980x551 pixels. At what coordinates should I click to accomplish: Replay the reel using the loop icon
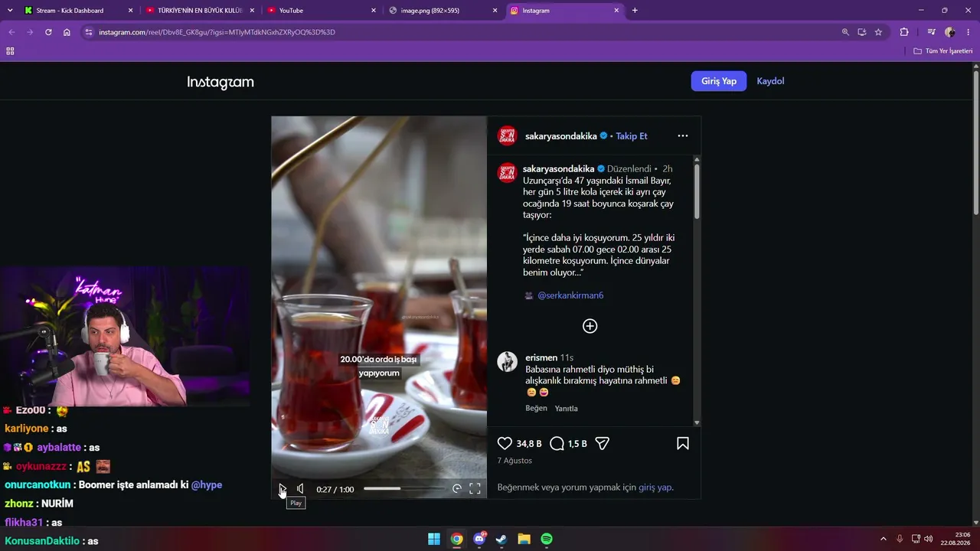(457, 488)
